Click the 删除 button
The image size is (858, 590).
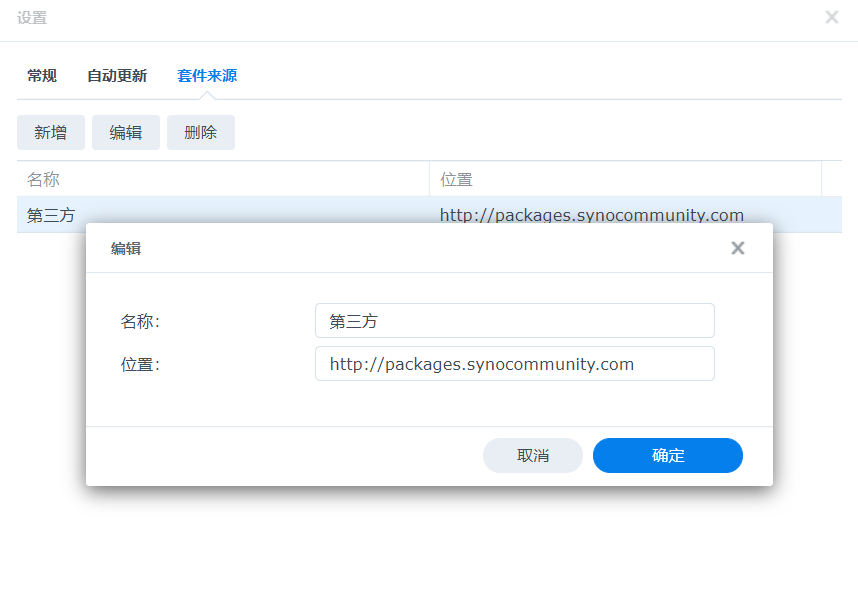[x=201, y=132]
